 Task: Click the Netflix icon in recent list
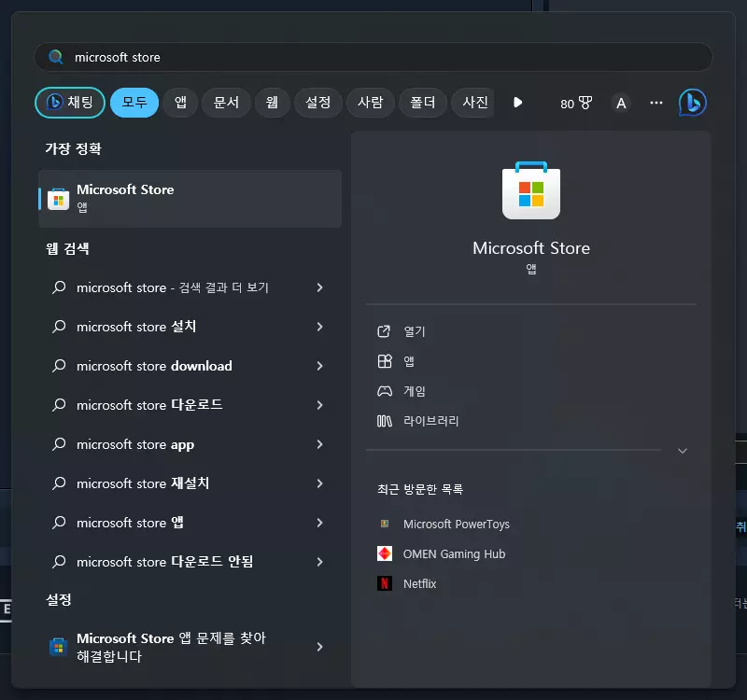coord(385,583)
